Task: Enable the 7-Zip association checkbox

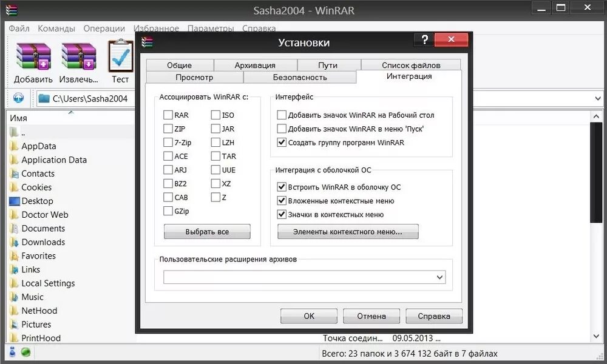Action: click(x=168, y=143)
